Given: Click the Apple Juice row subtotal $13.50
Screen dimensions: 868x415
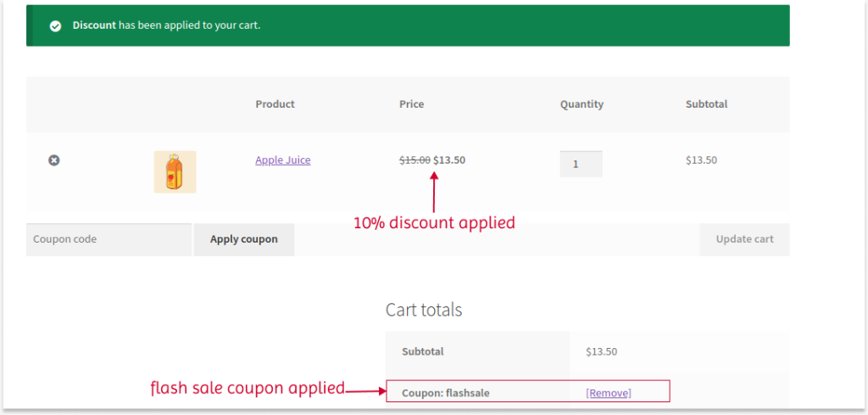Looking at the screenshot, I should 701,160.
